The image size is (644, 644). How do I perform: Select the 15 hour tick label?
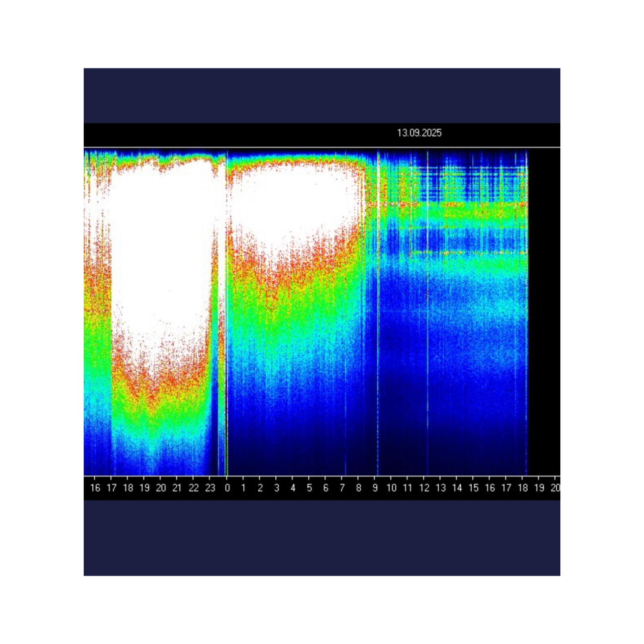click(473, 488)
